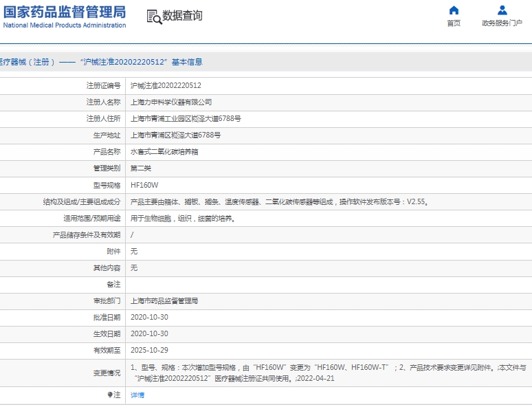Open the 政务服务门户 user icon
532x407 pixels.
click(502, 10)
